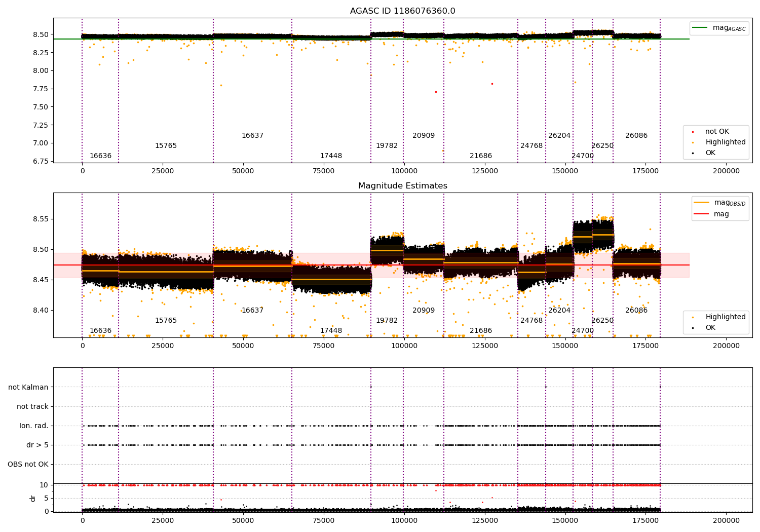
Task: Click 'OBS not OK' y-axis label
Action: [x=28, y=464]
